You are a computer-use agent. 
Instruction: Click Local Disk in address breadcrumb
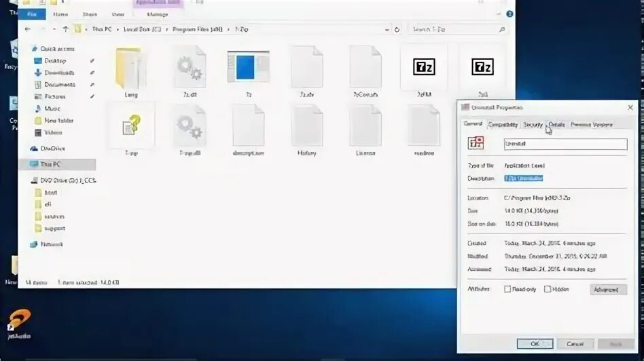(x=142, y=30)
